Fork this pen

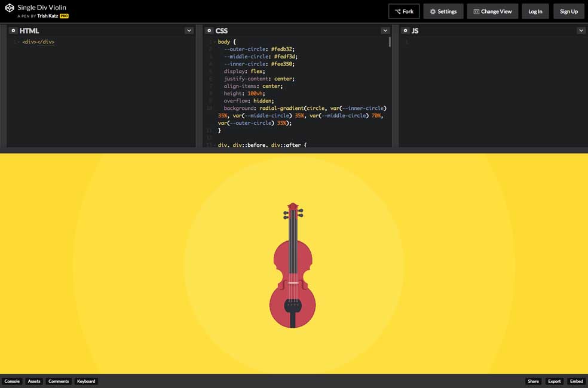click(404, 11)
